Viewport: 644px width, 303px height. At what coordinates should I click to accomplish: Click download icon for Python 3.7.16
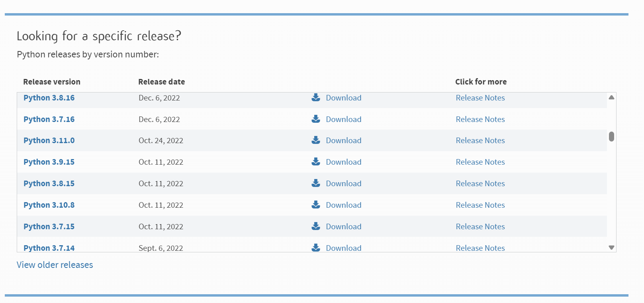tap(316, 119)
